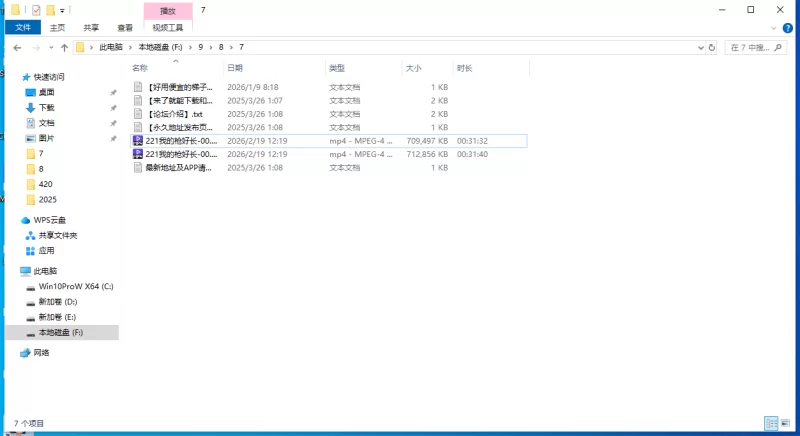
Task: Open the address bar history dropdown
Action: 701,47
